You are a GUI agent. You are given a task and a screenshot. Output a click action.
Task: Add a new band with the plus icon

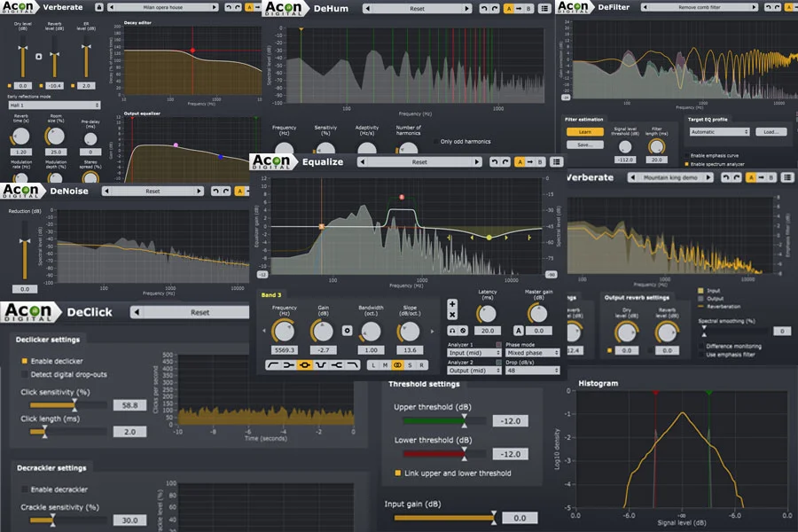pos(452,304)
